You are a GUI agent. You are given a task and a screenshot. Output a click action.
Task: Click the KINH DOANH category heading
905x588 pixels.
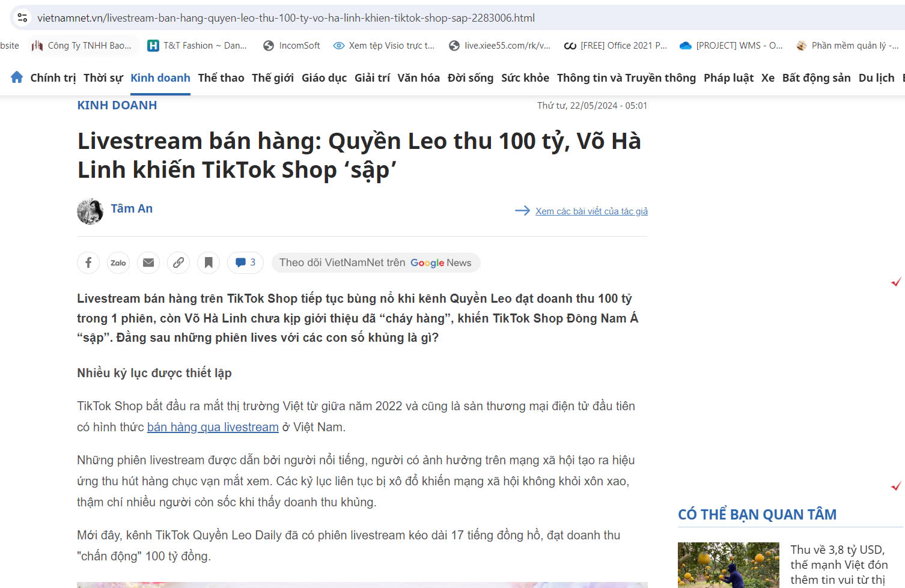tap(117, 105)
